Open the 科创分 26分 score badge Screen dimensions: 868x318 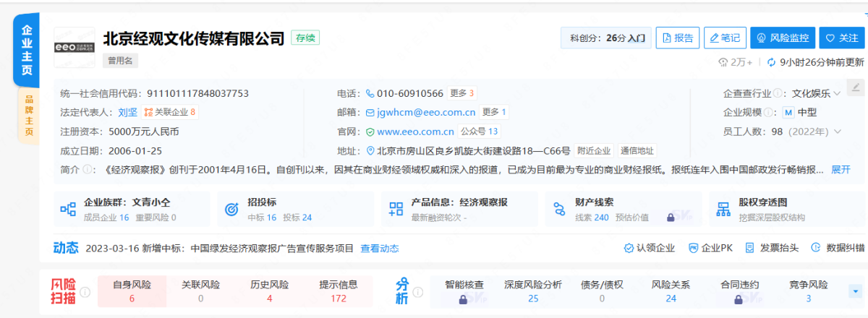click(x=606, y=38)
